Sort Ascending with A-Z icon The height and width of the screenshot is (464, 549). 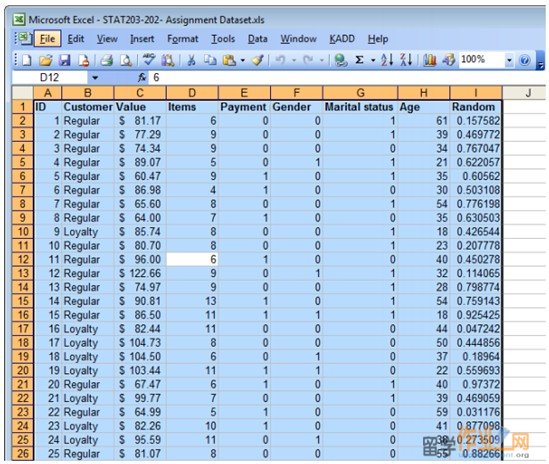pos(387,60)
